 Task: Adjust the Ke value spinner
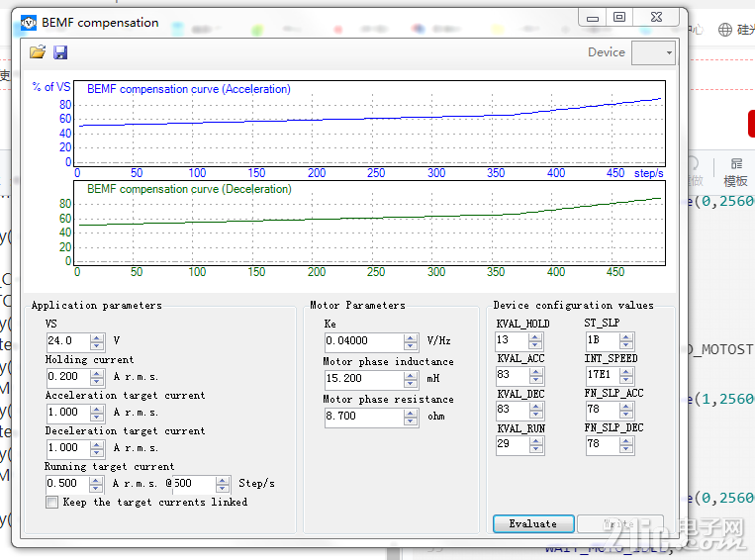click(x=411, y=342)
